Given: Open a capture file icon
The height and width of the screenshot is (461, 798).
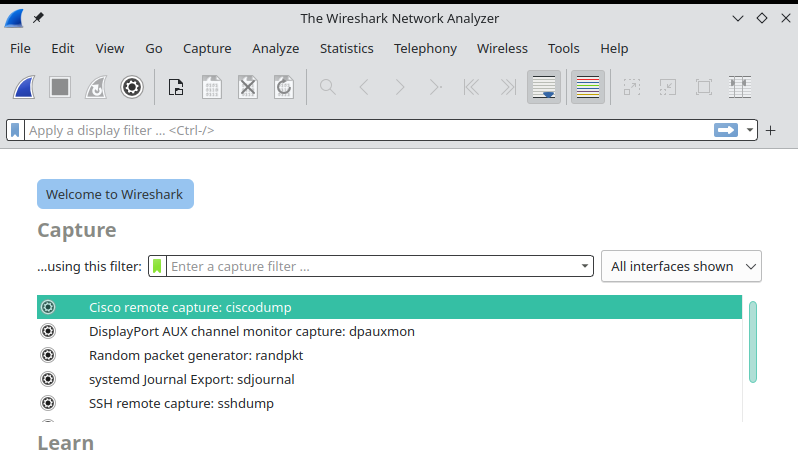Looking at the screenshot, I should pyautogui.click(x=176, y=87).
